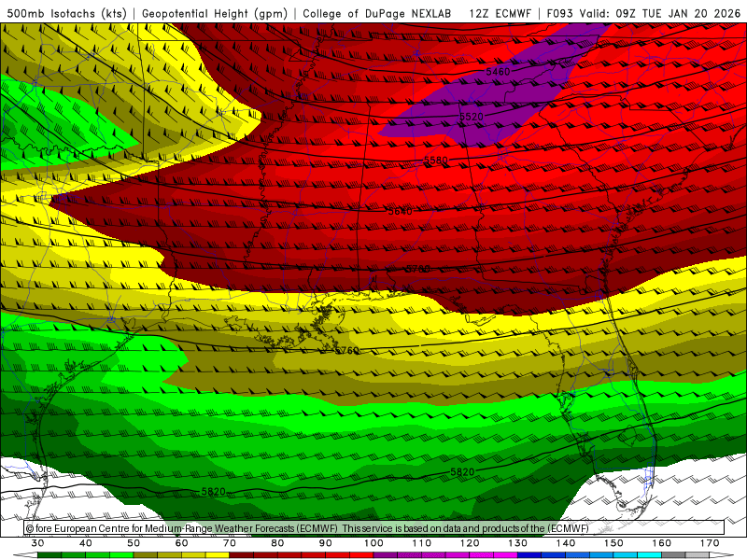
Task: Pick the bright yellow swatch just before 70
Action: pos(218,555)
